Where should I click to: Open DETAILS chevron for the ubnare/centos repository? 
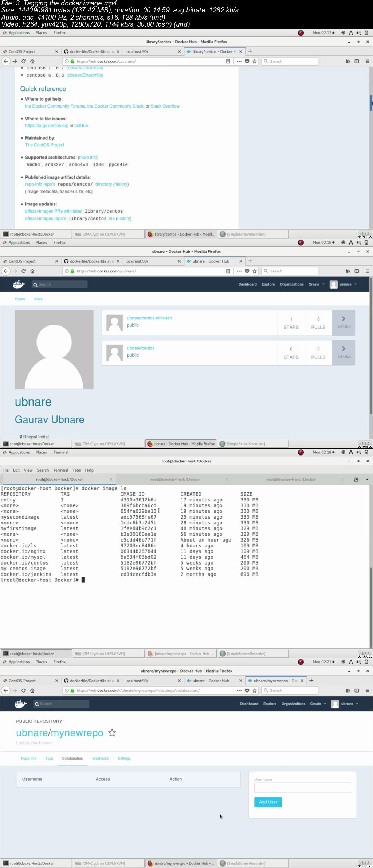tap(344, 353)
